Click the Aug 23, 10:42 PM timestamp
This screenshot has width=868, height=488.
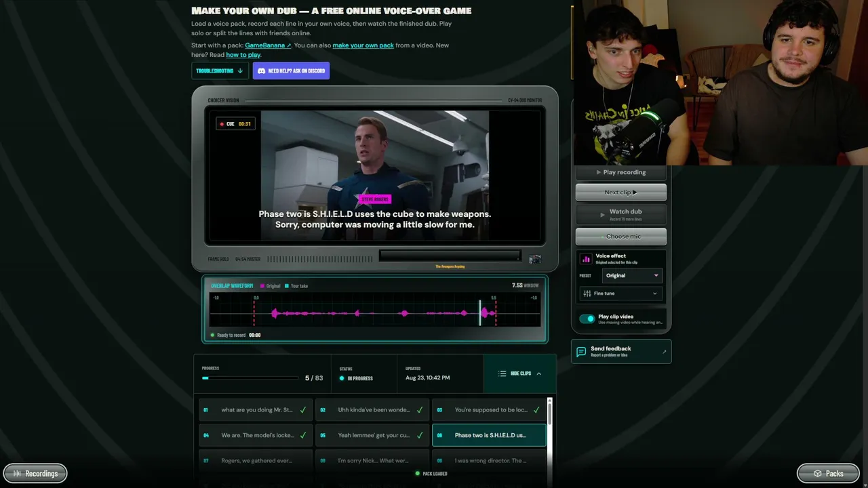tap(427, 378)
